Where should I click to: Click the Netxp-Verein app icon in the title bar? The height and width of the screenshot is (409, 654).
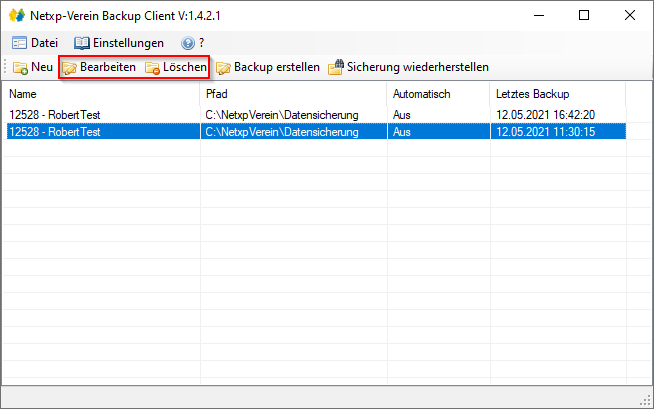click(17, 15)
